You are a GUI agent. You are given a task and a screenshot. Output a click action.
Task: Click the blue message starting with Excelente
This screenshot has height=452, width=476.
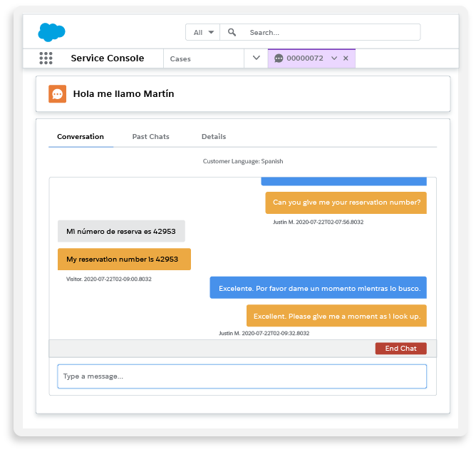pyautogui.click(x=318, y=288)
